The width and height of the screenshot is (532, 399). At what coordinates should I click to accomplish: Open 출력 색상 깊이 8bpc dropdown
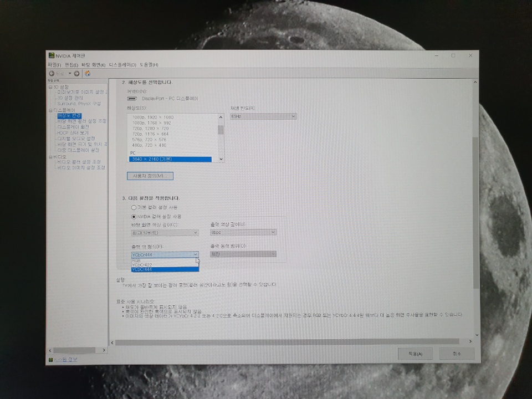243,232
